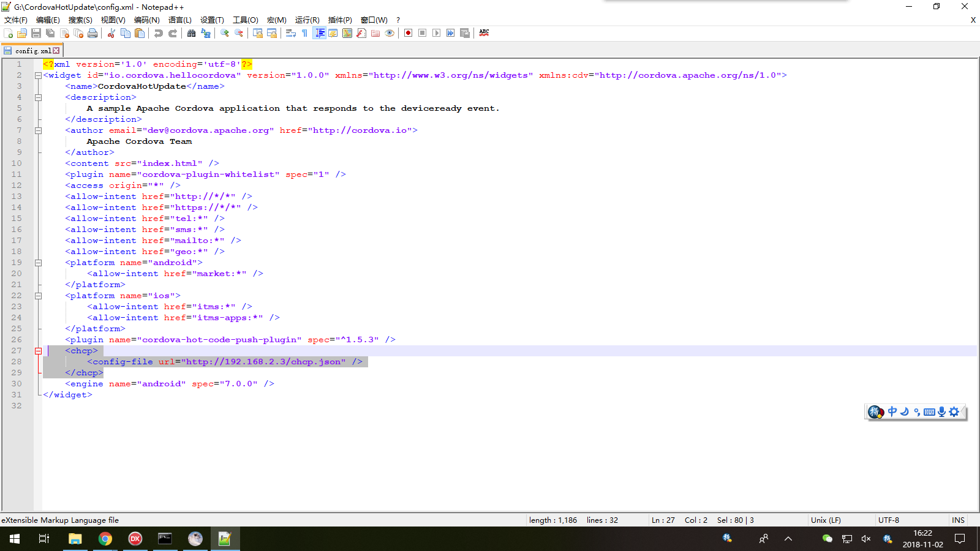This screenshot has width=980, height=551.
Task: Collapse the ios platform fold on line 22
Action: pos(38,296)
